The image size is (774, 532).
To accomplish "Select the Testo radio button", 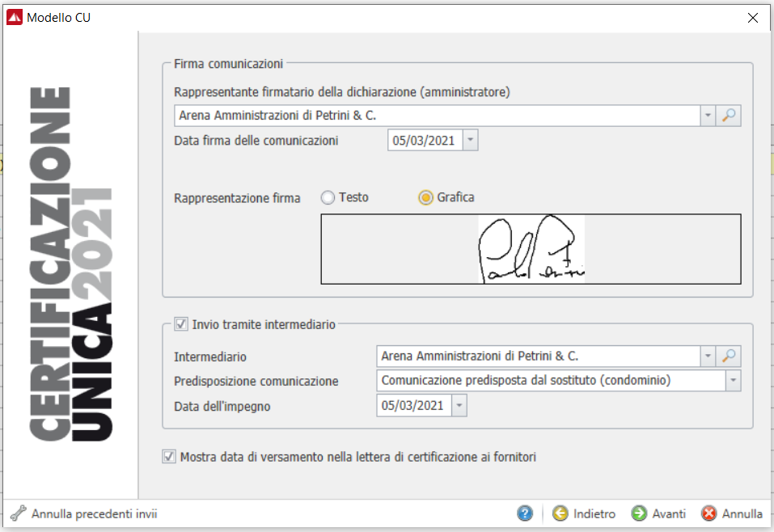I will [328, 197].
